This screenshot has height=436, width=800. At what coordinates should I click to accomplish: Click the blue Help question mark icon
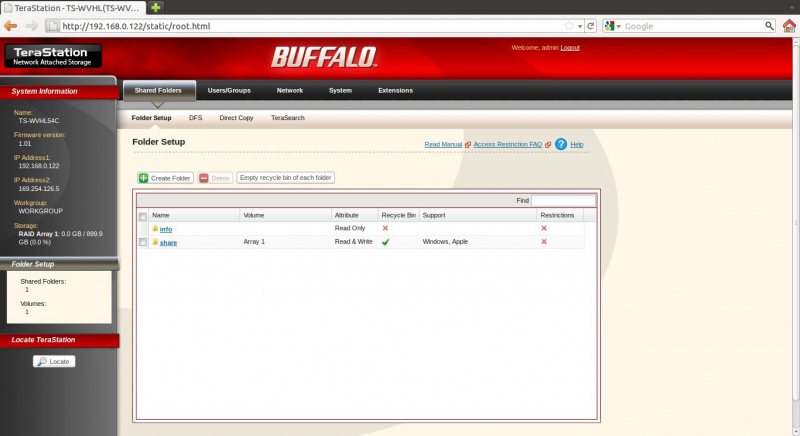coord(561,144)
